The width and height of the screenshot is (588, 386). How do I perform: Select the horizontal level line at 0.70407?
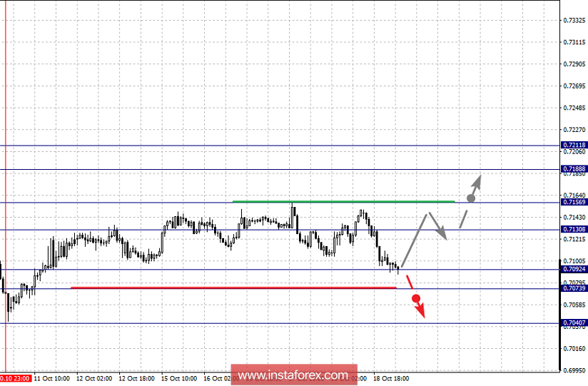point(280,323)
